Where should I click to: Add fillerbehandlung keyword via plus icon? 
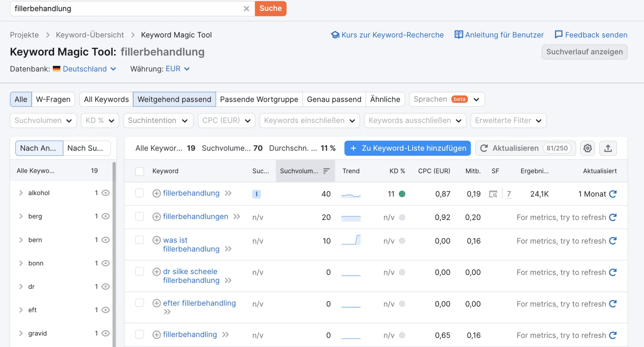click(156, 193)
